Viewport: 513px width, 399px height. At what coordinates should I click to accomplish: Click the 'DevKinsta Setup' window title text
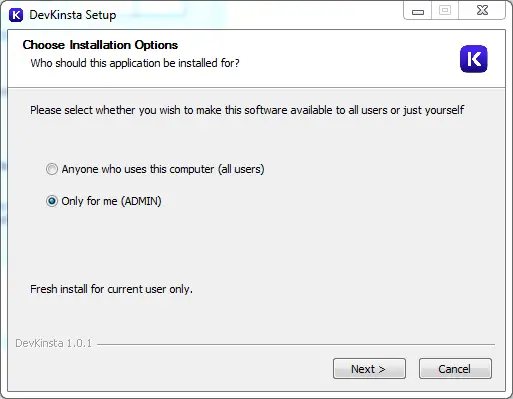tap(73, 15)
